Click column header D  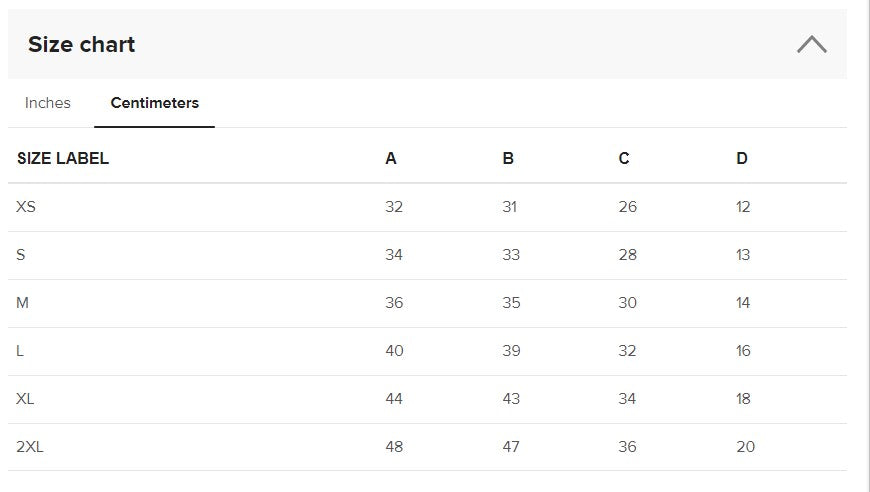coord(741,158)
